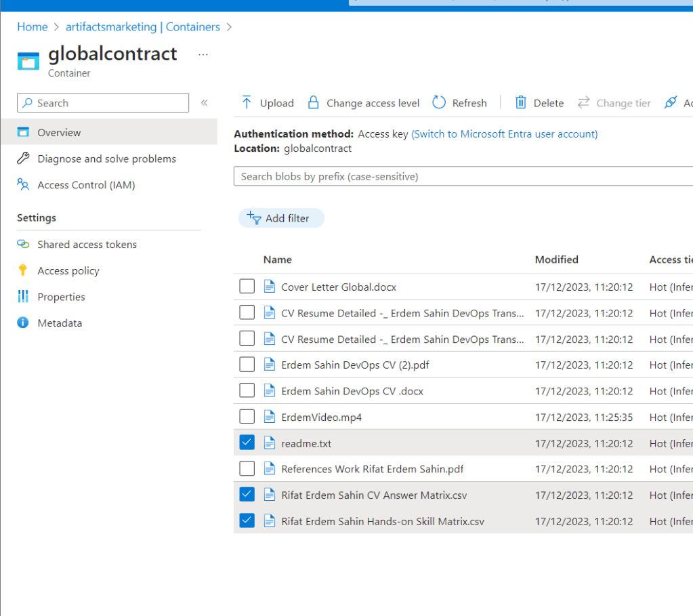Click the Add filter funnel icon
Viewport: 693px width, 616px height.
coord(253,218)
